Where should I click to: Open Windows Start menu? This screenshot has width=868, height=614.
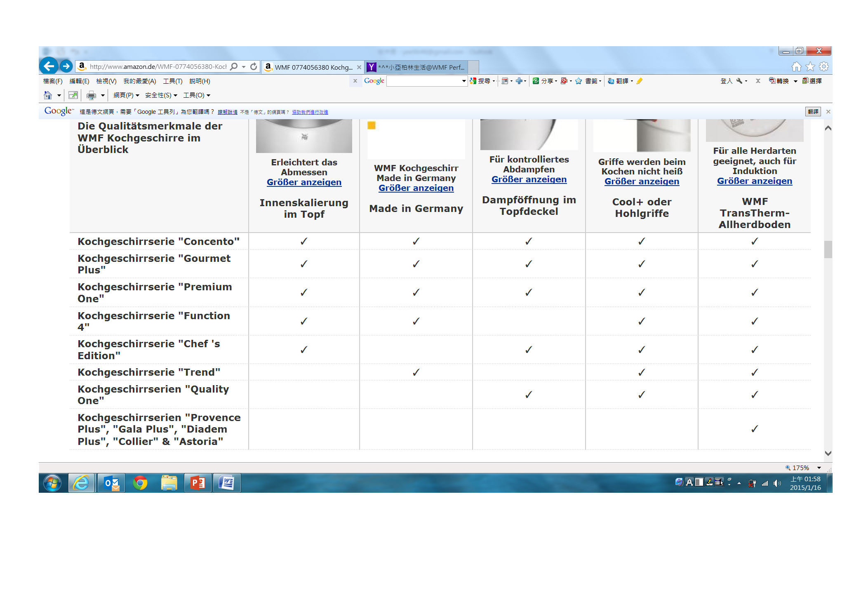point(52,483)
